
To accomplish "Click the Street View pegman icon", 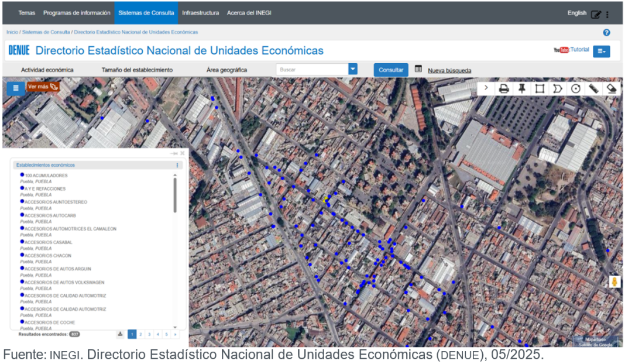I will [x=614, y=281].
